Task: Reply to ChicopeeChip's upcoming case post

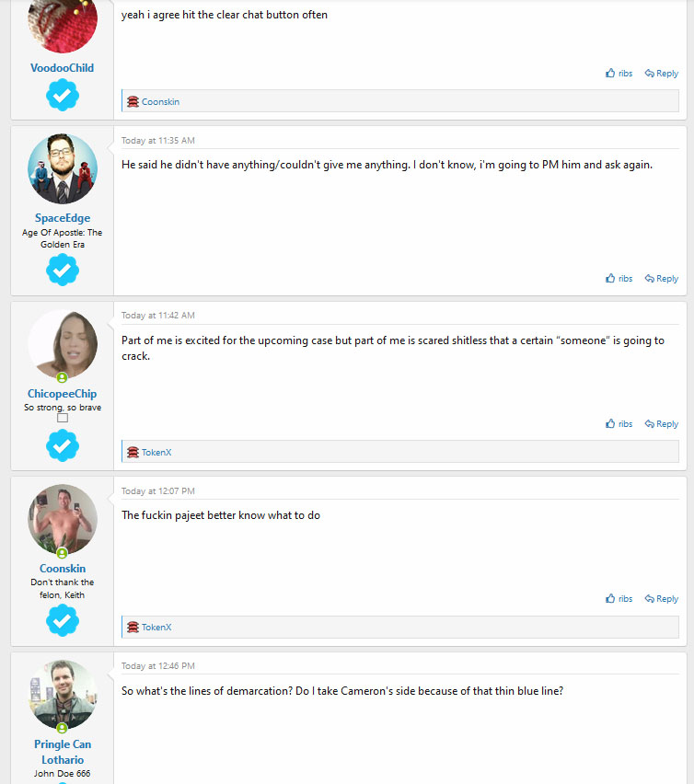Action: [x=662, y=424]
